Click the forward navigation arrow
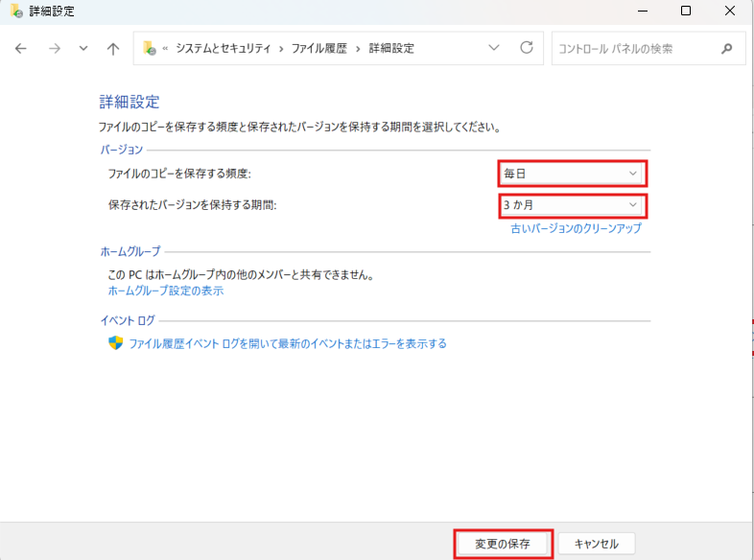This screenshot has width=754, height=560. (x=55, y=49)
